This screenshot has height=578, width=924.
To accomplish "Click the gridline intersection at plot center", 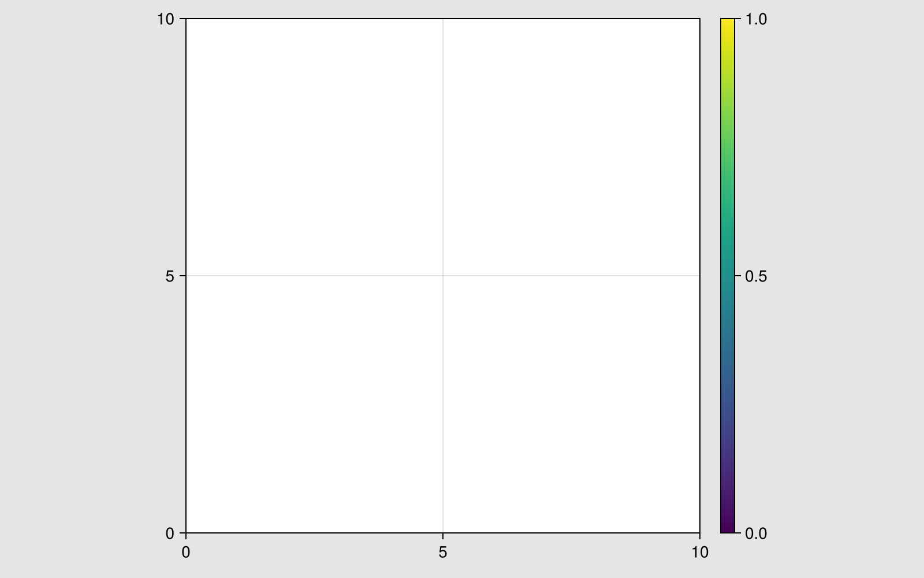I will pyautogui.click(x=443, y=276).
